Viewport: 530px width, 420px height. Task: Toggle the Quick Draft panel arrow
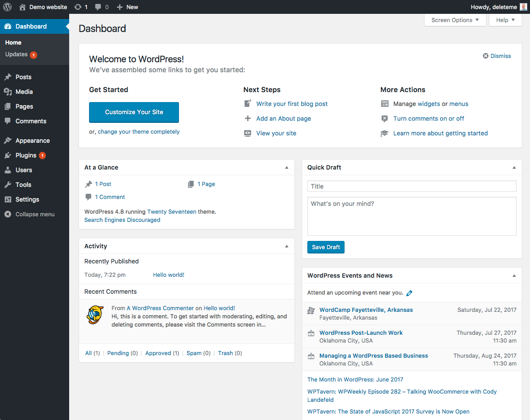[514, 167]
